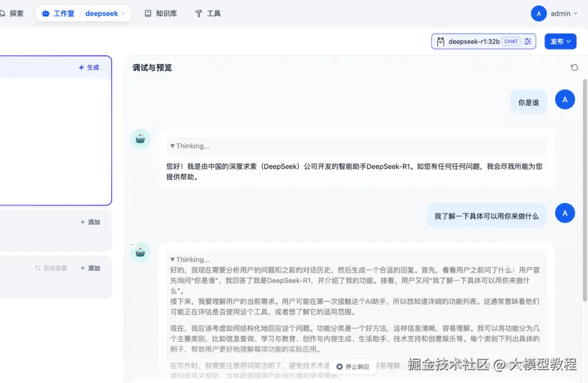Click the bot avatar thumbnail on first reply
This screenshot has height=383, width=588.
pyautogui.click(x=140, y=139)
